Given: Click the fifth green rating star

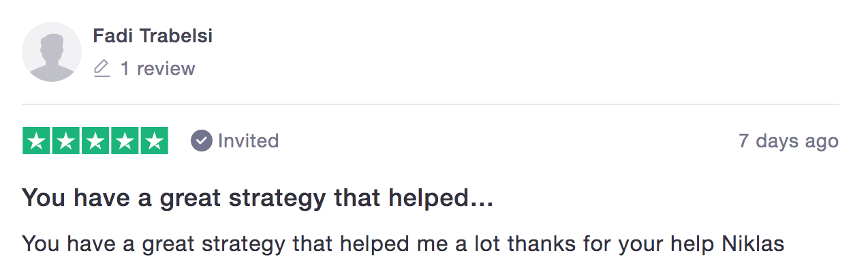Looking at the screenshot, I should click(155, 141).
